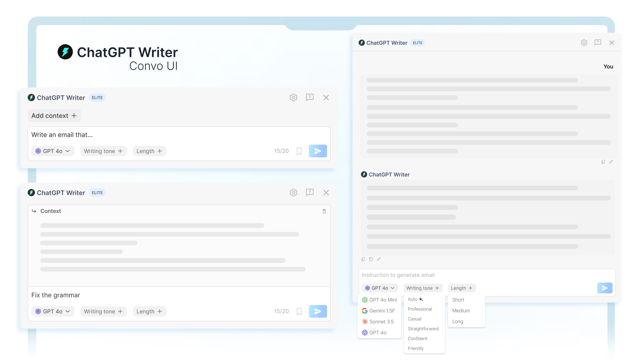This screenshot has height=364, width=639.
Task: Edit the ChatGPT Writer response with pencil icon
Action: click(379, 259)
